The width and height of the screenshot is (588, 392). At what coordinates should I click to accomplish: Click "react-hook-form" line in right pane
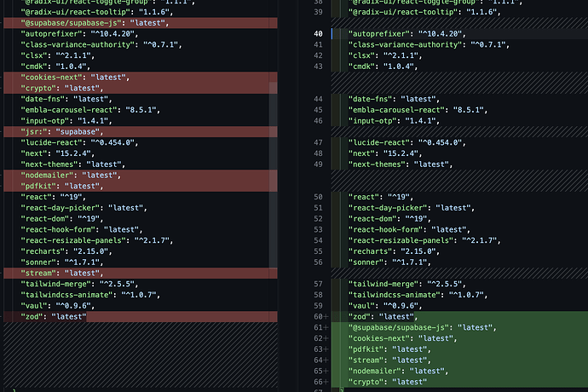coord(459,229)
